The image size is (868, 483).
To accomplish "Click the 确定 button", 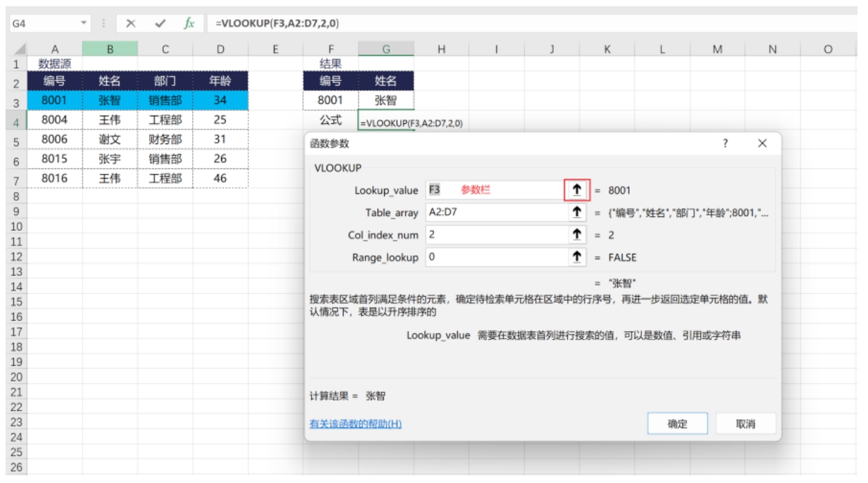I will [x=677, y=424].
